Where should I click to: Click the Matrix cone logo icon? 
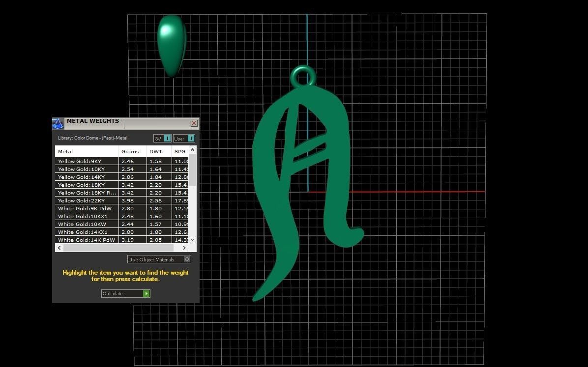tap(58, 123)
